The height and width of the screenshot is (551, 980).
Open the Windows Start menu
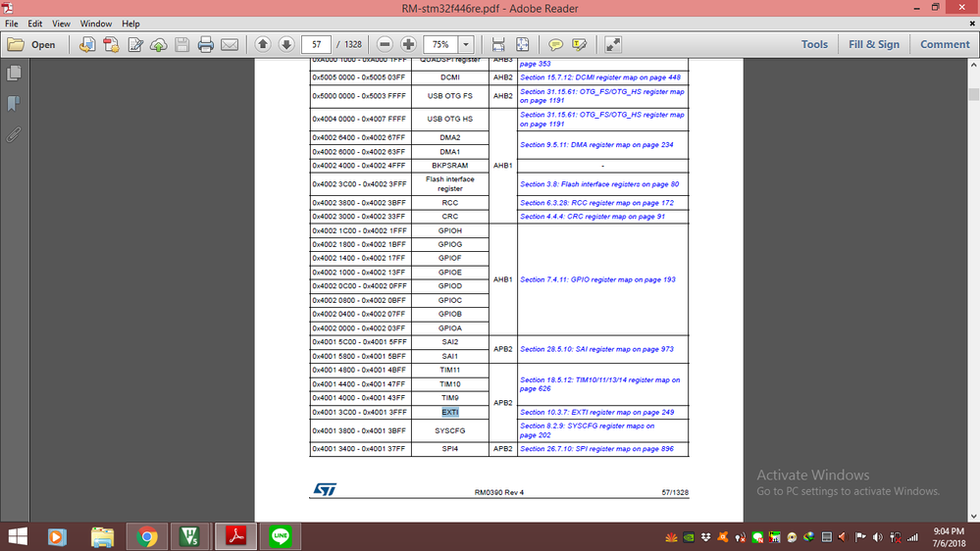coord(18,536)
